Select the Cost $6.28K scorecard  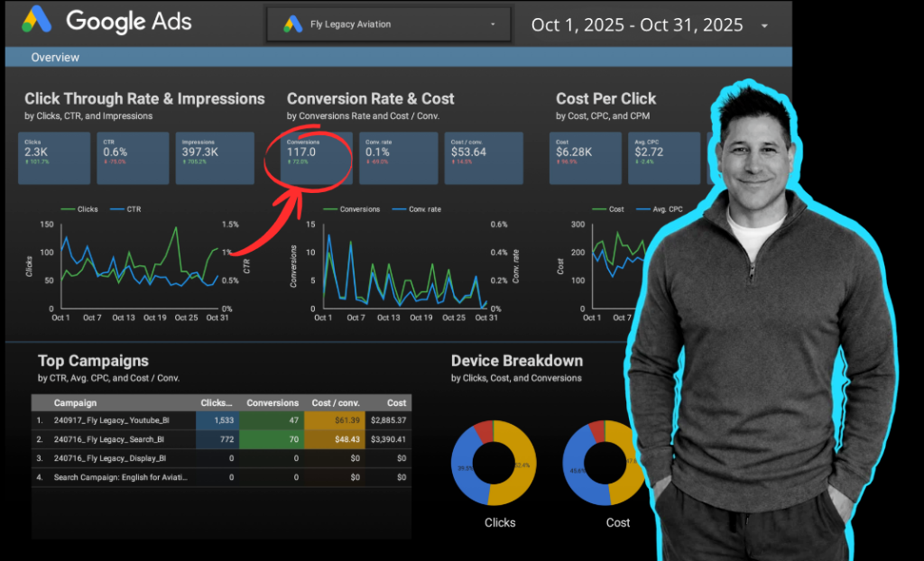(586, 158)
